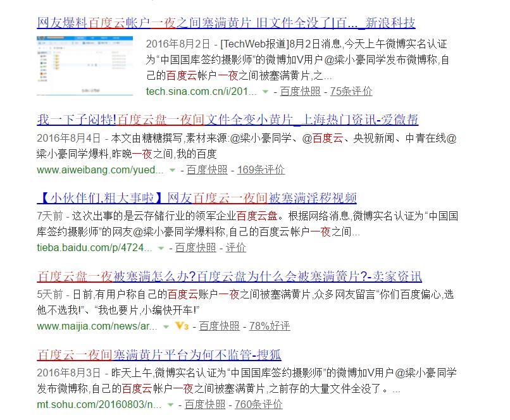Screen dimensions: 510x420
Task: Open the 169条评价 reviews link
Action: [x=261, y=170]
